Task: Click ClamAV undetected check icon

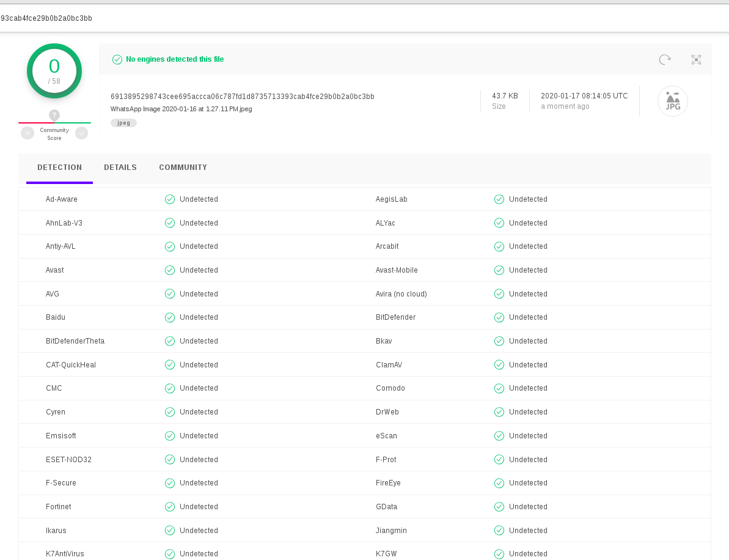Action: [x=499, y=364]
